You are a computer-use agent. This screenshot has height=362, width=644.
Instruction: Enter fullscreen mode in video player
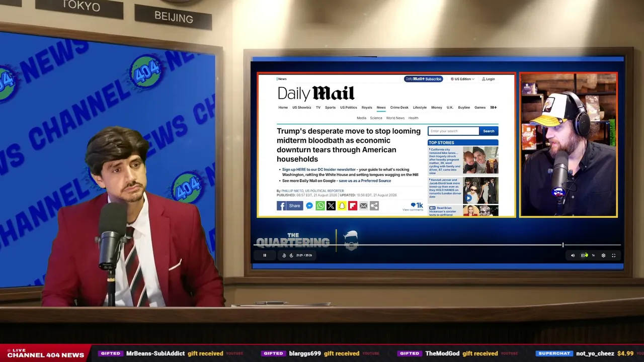point(613,255)
